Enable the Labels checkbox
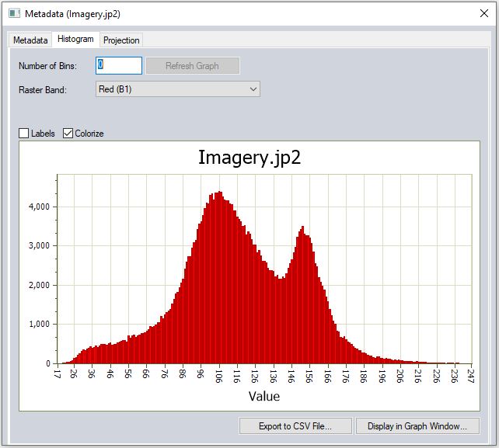The width and height of the screenshot is (499, 448). point(24,134)
